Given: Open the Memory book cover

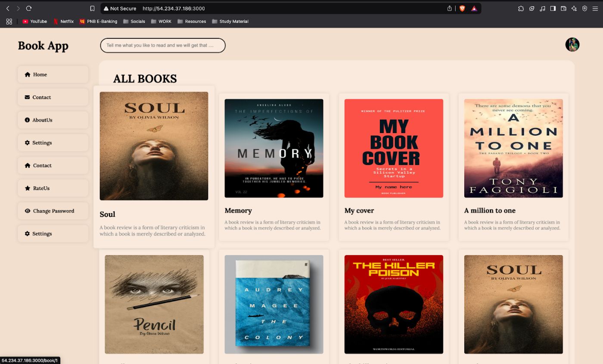Looking at the screenshot, I should (x=274, y=148).
